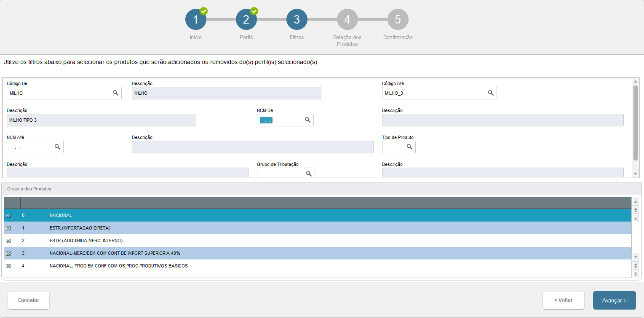
Task: Select the ESTR.(IMPORTACAO DIRETA) row text
Action: coord(80,228)
